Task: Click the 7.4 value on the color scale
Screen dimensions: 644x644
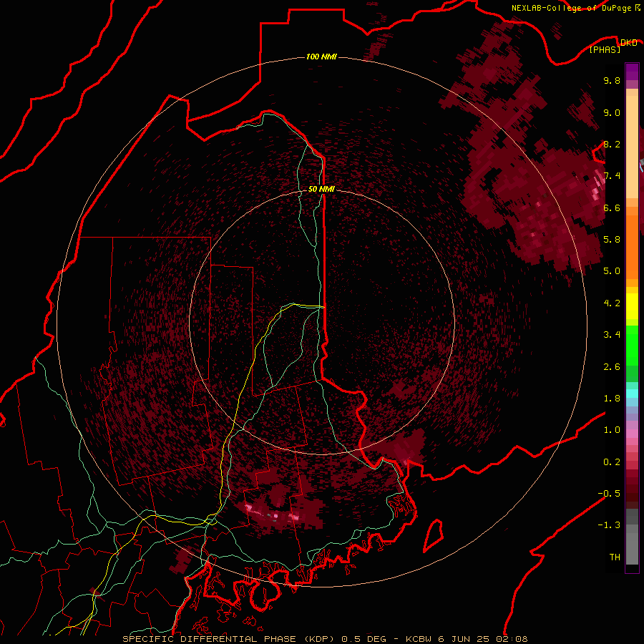Action: [612, 176]
